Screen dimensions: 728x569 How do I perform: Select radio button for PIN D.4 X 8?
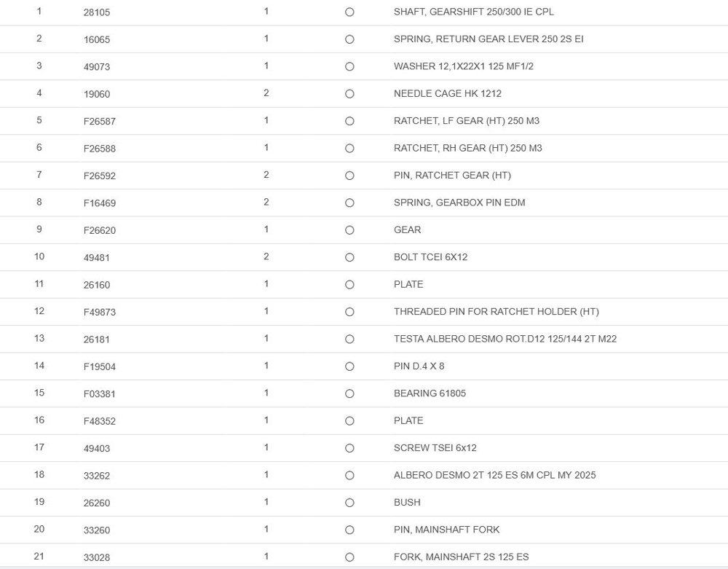[x=349, y=366]
